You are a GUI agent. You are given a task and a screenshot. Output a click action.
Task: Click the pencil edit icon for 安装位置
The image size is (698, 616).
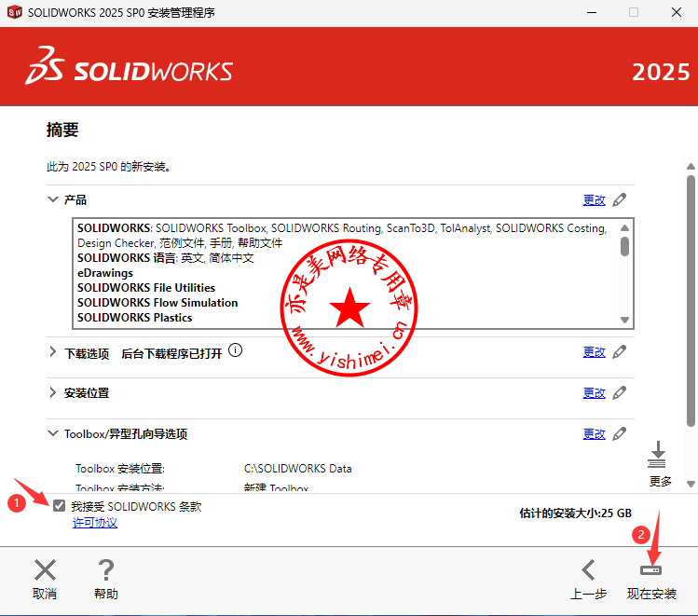pyautogui.click(x=619, y=393)
